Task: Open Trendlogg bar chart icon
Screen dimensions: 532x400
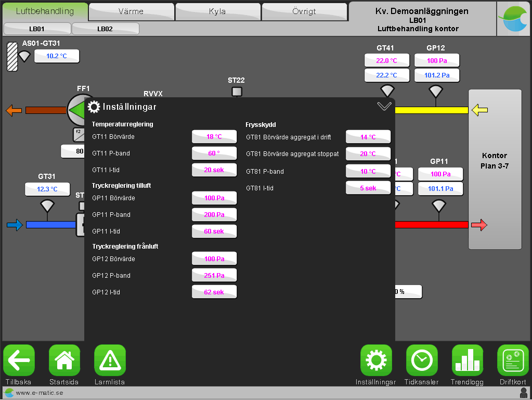Action: pyautogui.click(x=467, y=360)
